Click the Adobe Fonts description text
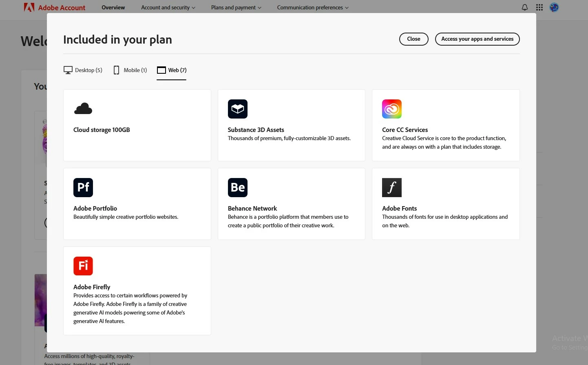Screen dimensions: 588x365 (x=445, y=221)
